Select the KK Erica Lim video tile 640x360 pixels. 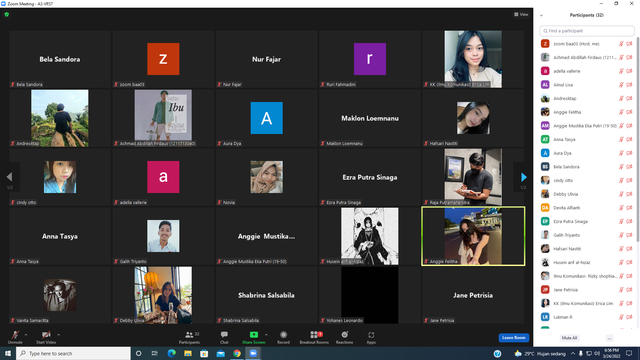click(473, 59)
